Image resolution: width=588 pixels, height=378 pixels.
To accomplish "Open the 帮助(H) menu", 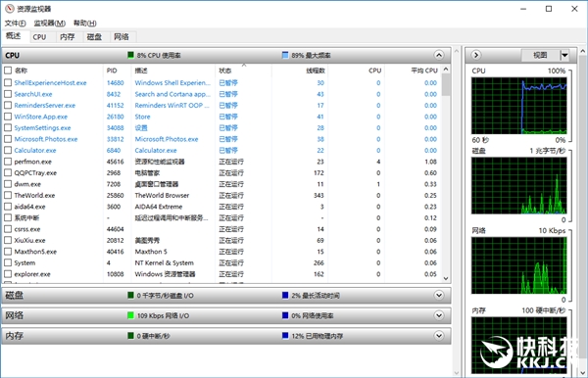I will point(84,24).
